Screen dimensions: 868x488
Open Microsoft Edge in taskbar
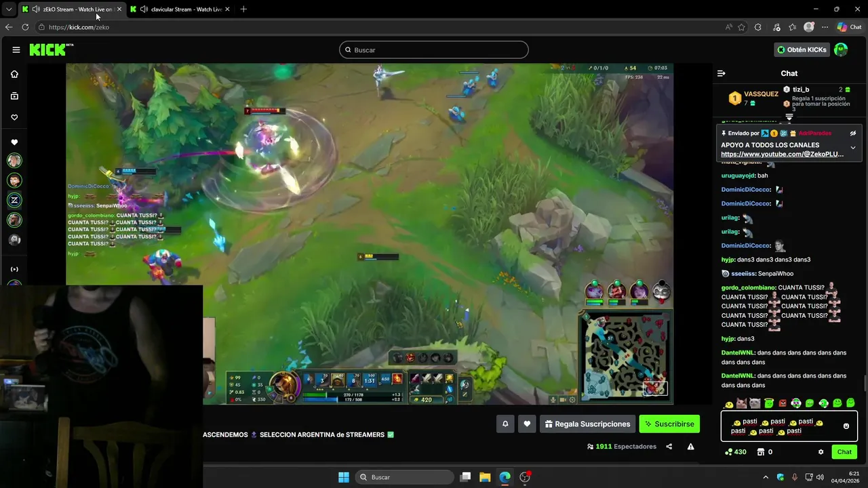[505, 477]
